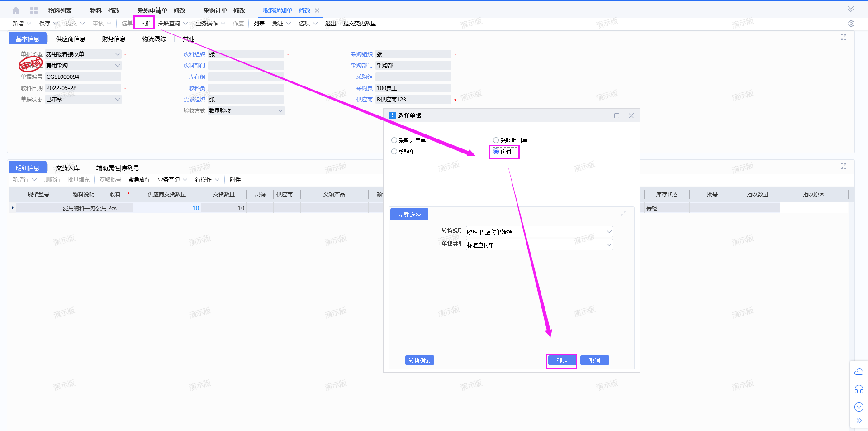The width and height of the screenshot is (868, 431).
Task: Click the 确定 button
Action: (x=562, y=360)
